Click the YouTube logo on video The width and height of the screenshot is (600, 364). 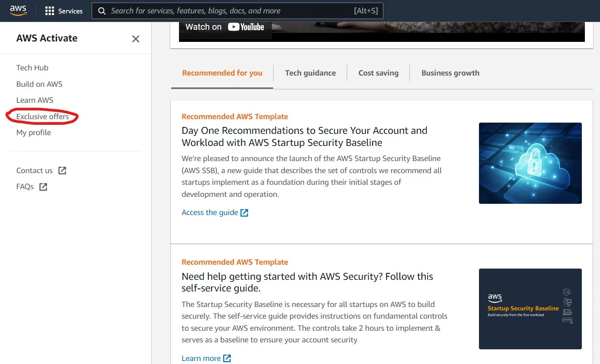tap(246, 27)
